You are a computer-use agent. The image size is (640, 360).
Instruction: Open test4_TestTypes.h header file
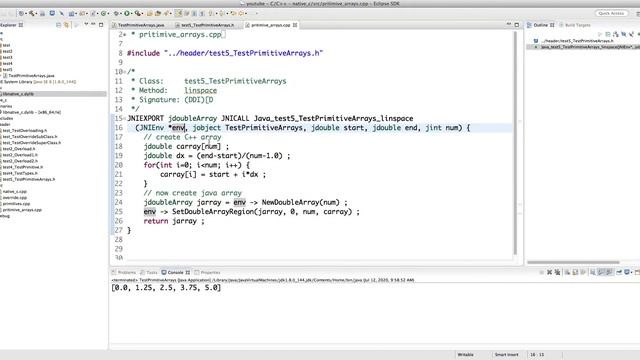20,173
